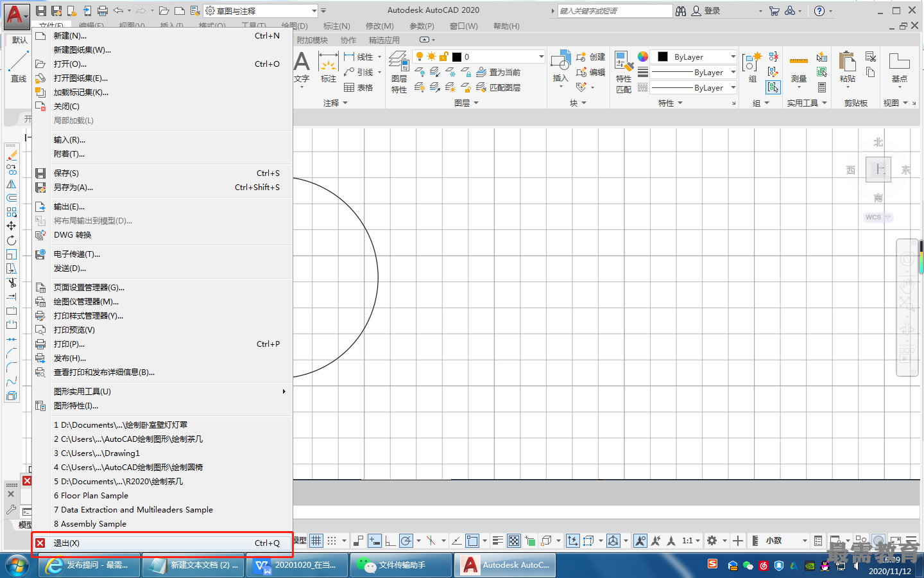Expand the 图层 panel arrow
The width and height of the screenshot is (924, 578).
pos(476,103)
